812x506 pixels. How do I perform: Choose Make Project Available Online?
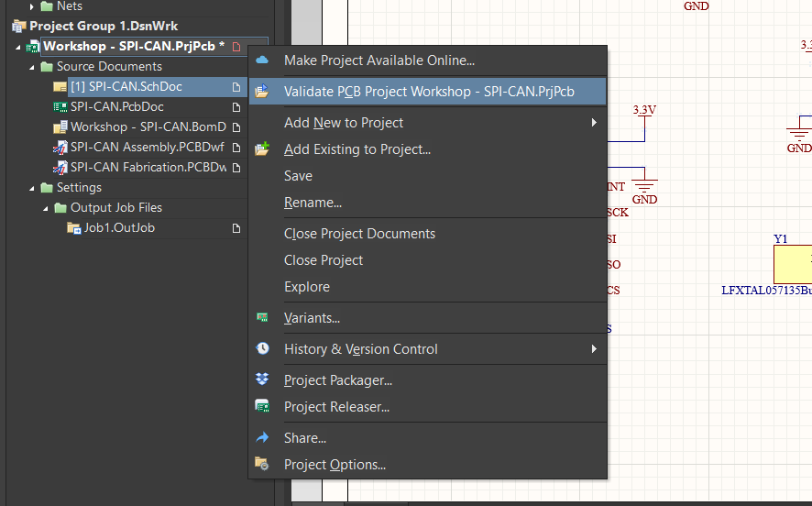click(428, 60)
